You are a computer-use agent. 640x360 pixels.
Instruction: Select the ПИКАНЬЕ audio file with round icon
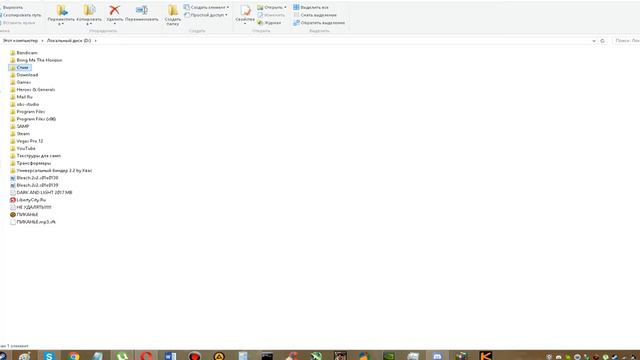coord(24,214)
